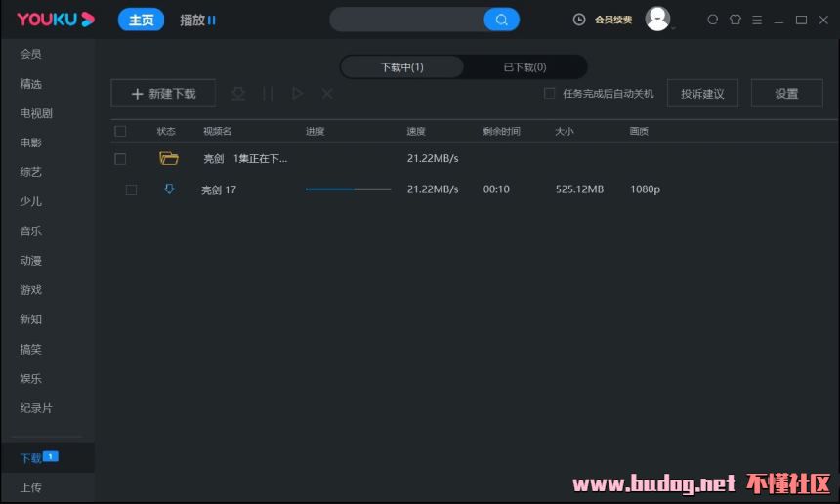Screen dimensions: 840x504
Task: Click 亮剑 1集正在下... row title
Action: tap(245, 159)
